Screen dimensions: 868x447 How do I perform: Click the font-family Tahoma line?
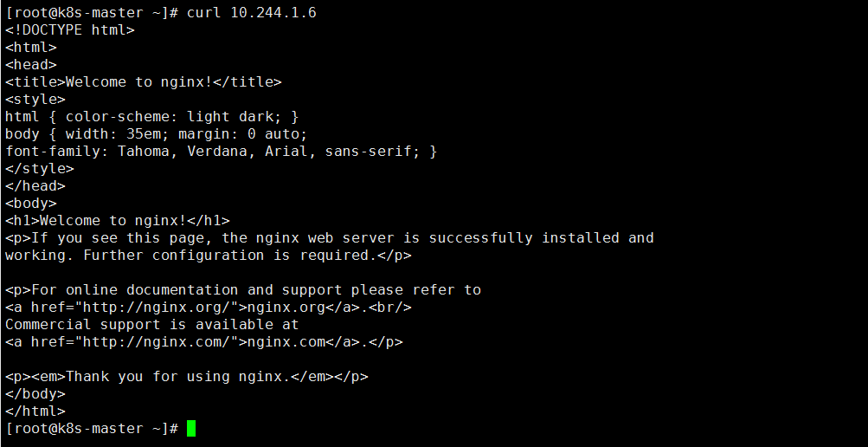click(221, 151)
